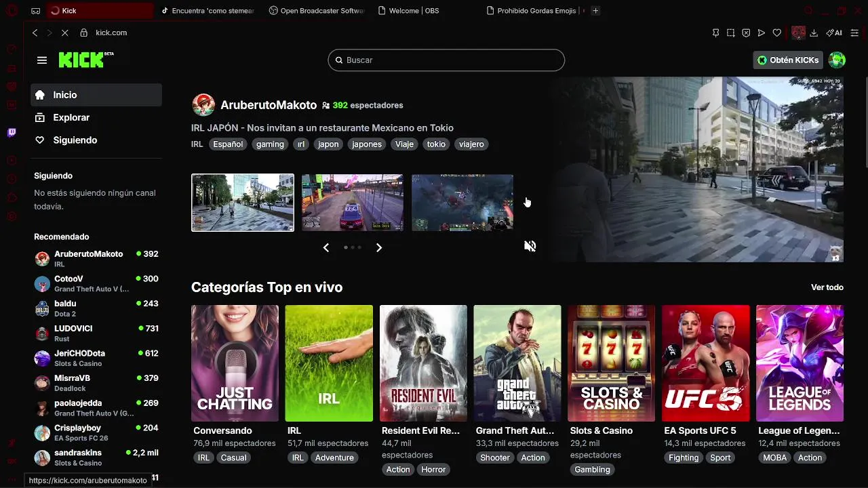
Task: Open the easy setup sliders icon
Action: point(854,33)
